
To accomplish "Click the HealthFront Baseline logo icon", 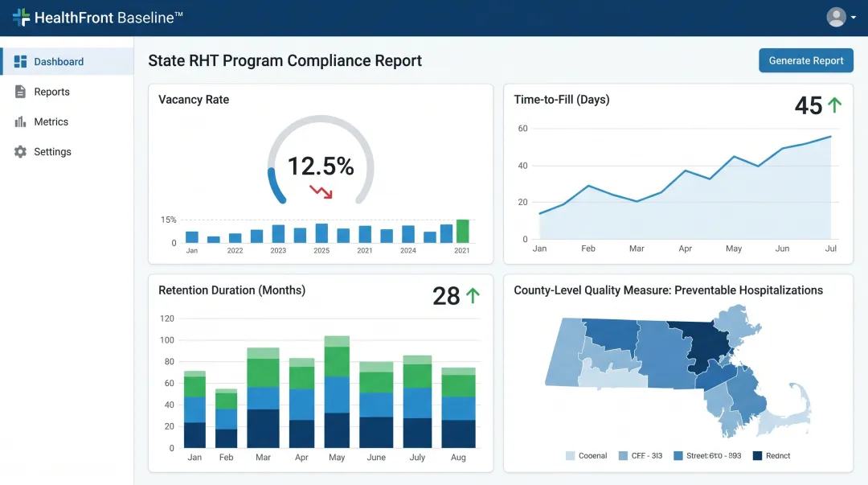I will (x=23, y=16).
